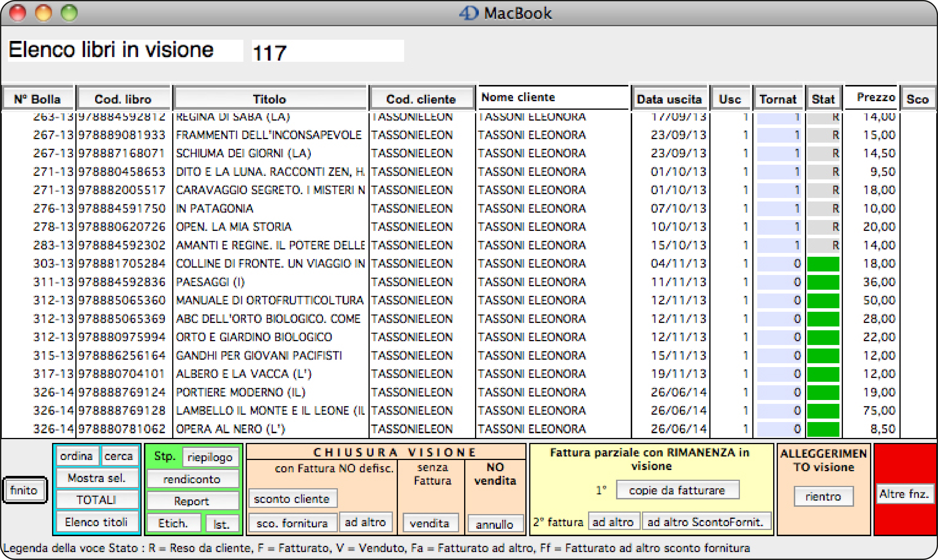
Task: Click the Tornat value for GANDHI PER GIOVANI PACIFISTI
Action: [x=779, y=356]
